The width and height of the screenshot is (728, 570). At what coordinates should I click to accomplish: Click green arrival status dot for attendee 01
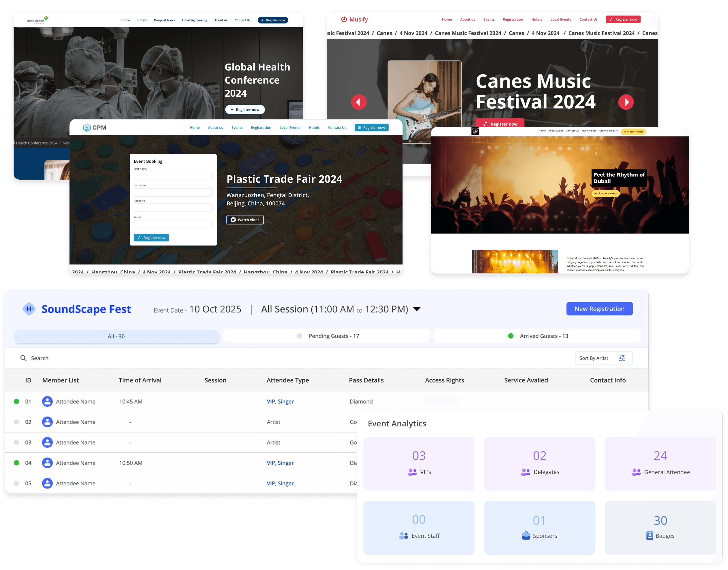[x=16, y=402]
